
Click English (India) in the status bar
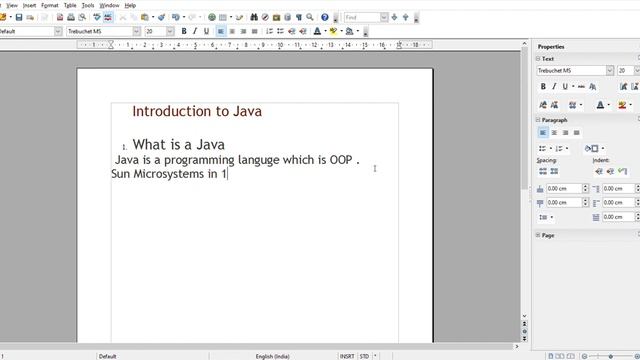pyautogui.click(x=273, y=356)
